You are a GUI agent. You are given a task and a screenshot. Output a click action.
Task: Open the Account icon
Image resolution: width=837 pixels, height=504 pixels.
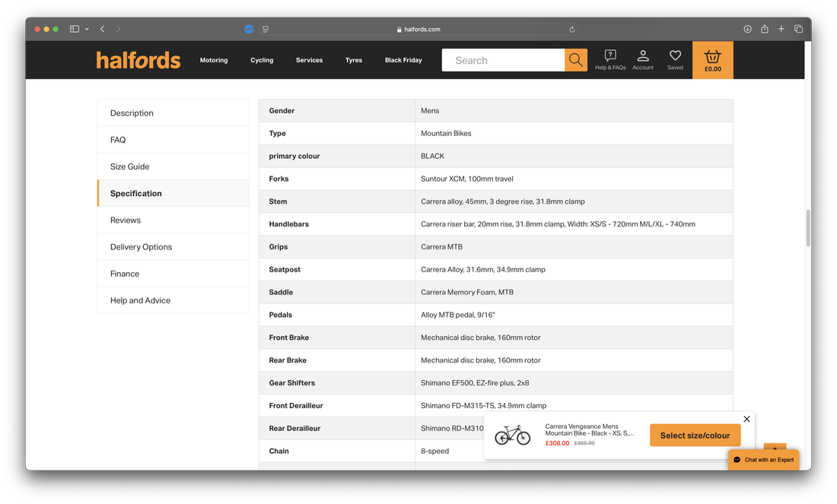pos(643,60)
